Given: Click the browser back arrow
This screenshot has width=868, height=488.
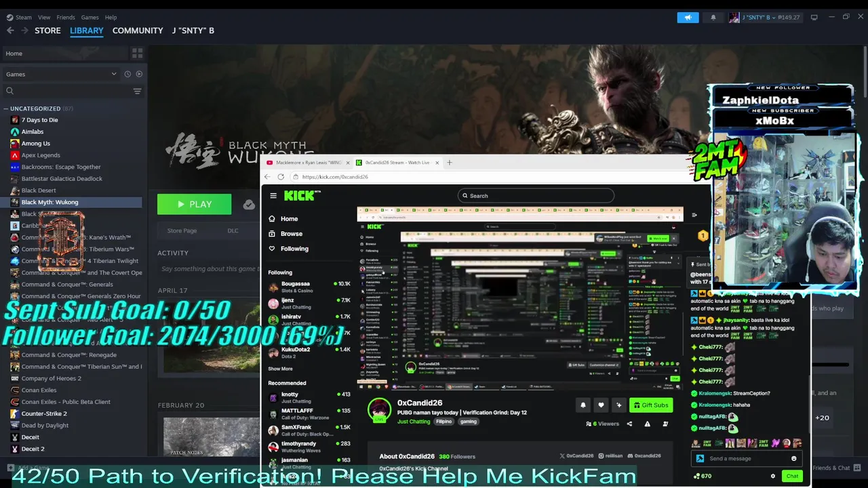Looking at the screenshot, I should tap(267, 177).
